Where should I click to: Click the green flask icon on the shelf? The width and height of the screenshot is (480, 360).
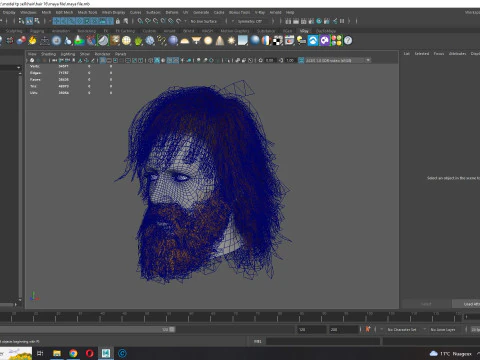click(x=79, y=41)
